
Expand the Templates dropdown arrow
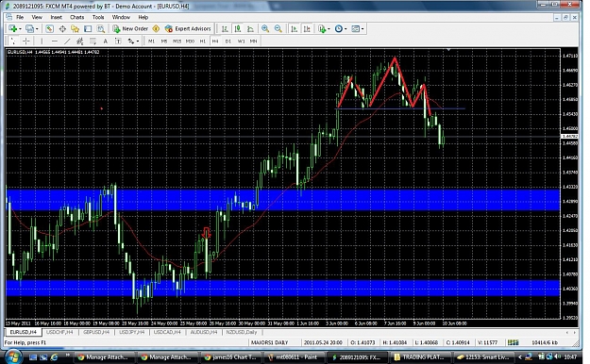362,29
